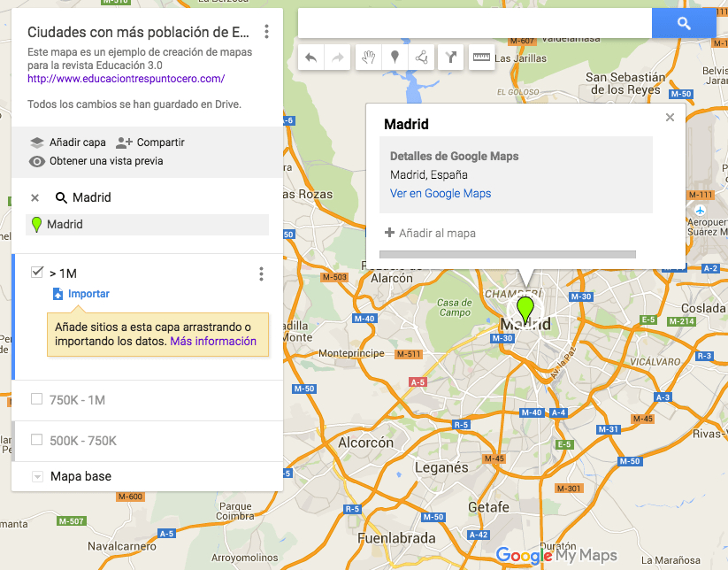Click the Google My Maps logo
The image size is (728, 570).
point(556,556)
